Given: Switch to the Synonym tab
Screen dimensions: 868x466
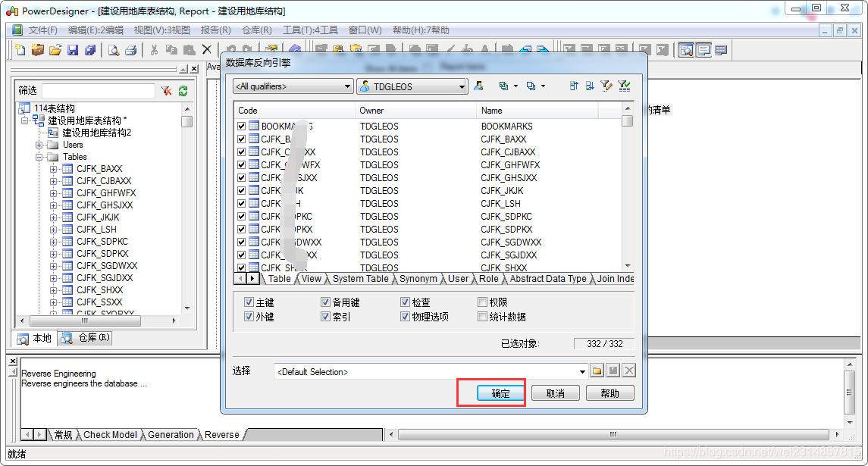Looking at the screenshot, I should point(418,279).
